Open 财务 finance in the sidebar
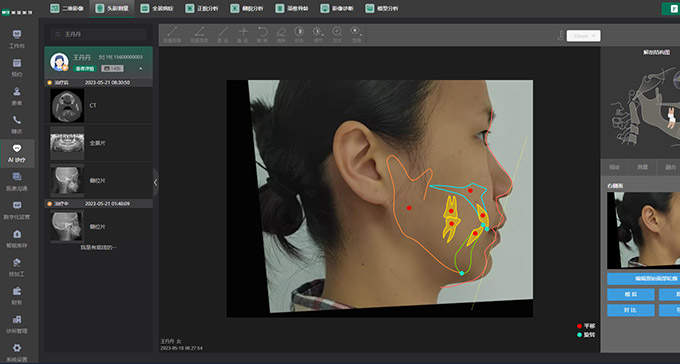This screenshot has height=364, width=680. 16,295
